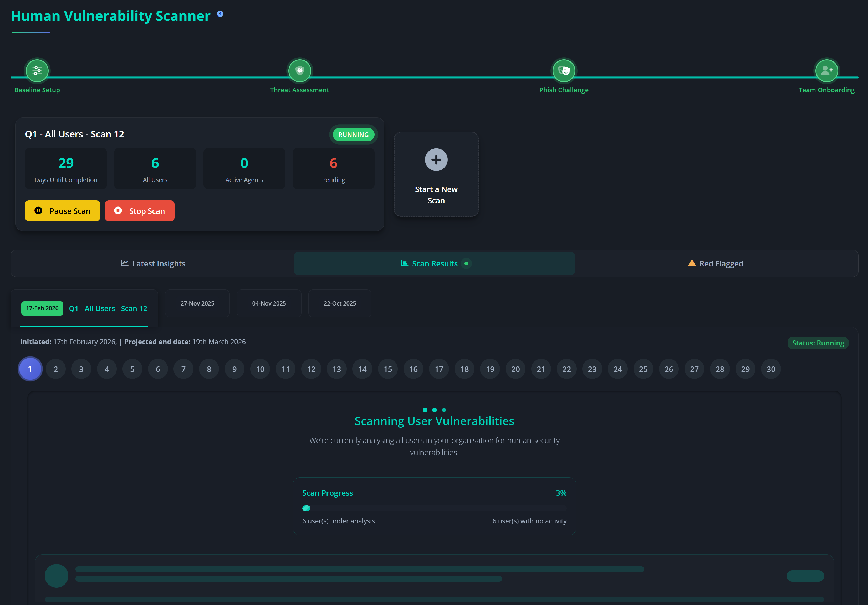Open the Phish Challenge mask icon
The image size is (868, 605).
(564, 71)
